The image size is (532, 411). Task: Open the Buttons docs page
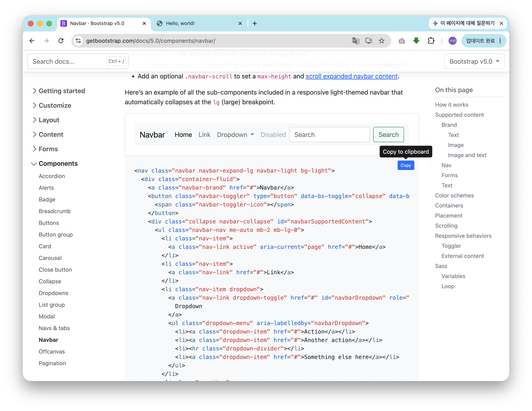[x=49, y=223]
